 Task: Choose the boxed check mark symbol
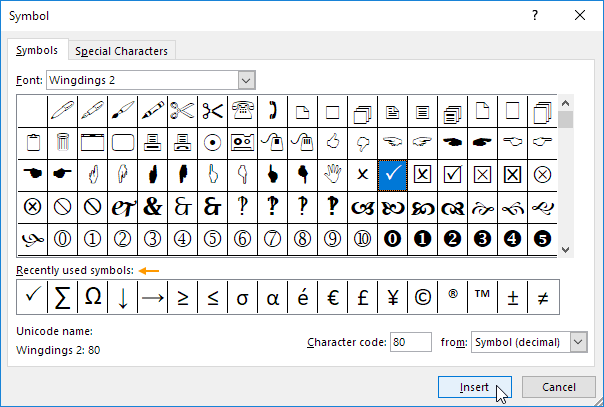click(x=452, y=174)
